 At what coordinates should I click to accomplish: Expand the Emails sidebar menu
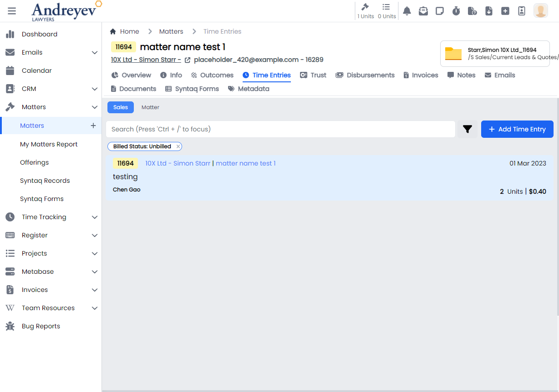pos(95,52)
